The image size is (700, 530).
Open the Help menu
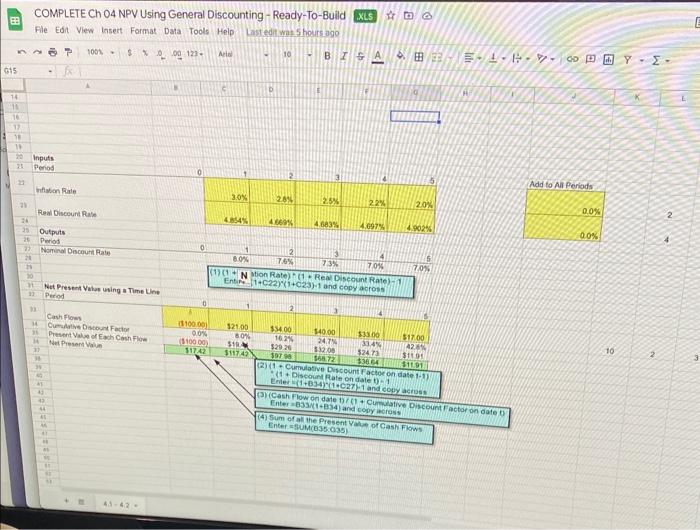(225, 32)
